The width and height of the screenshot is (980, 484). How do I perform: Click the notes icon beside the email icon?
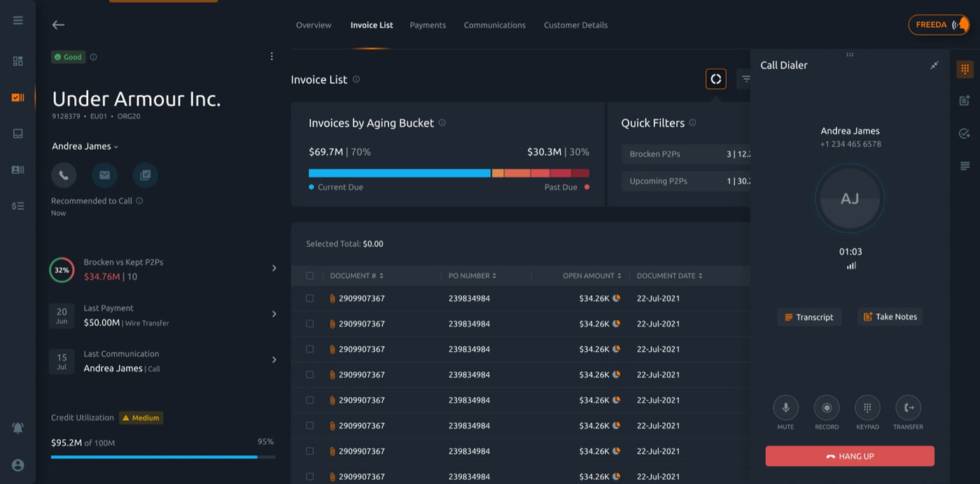145,175
